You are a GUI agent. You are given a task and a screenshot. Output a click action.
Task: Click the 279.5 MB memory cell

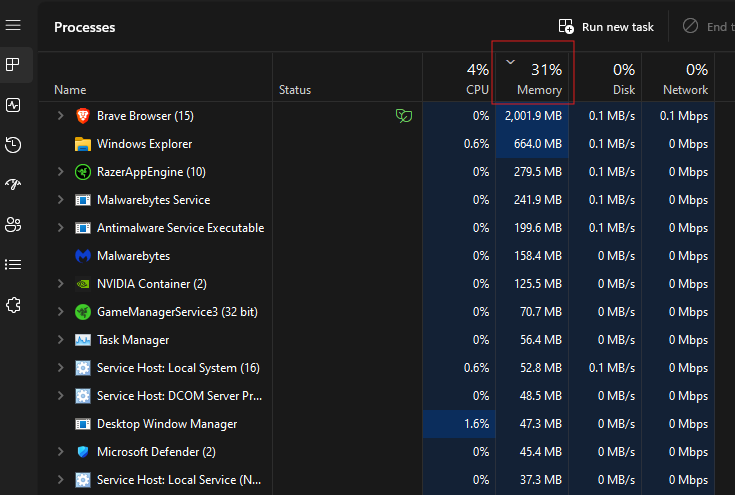[x=532, y=172]
